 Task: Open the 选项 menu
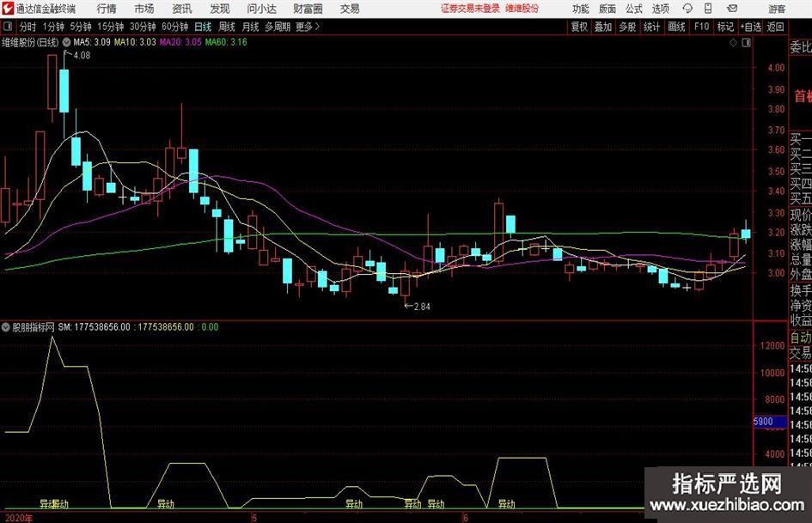click(x=660, y=9)
